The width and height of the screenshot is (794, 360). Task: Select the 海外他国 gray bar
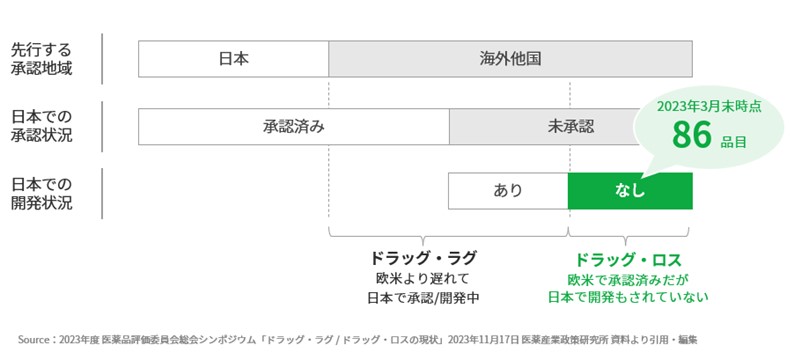pos(510,59)
